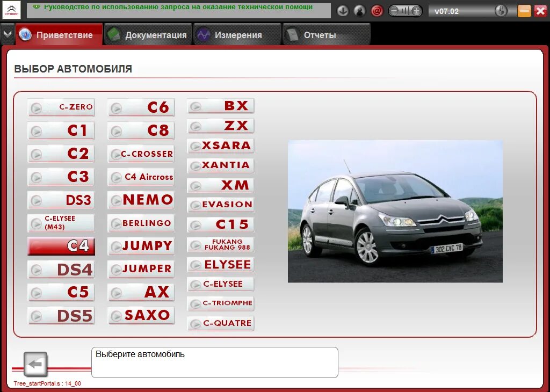Viewport: 550px width, 392px height.
Task: Choose the FUKANG FUKANG 988 model
Action: coord(221,244)
